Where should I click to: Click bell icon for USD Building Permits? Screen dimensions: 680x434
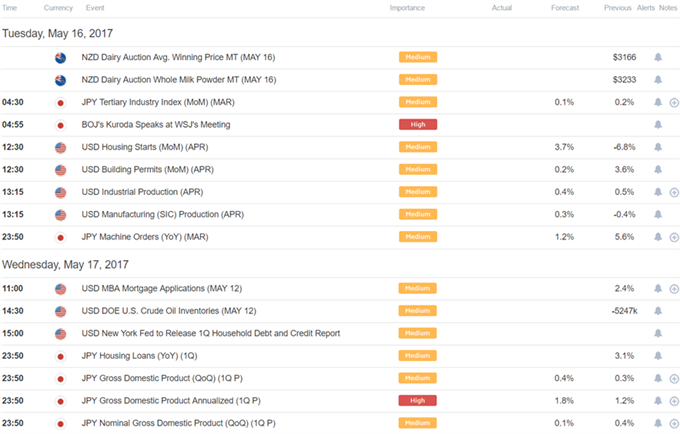657,169
